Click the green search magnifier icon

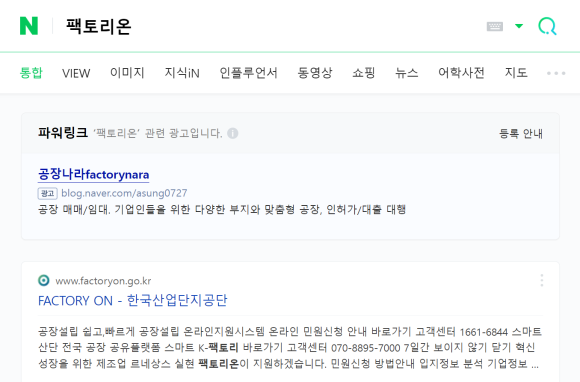tap(547, 26)
